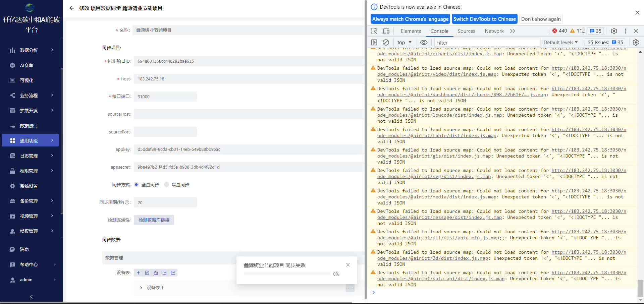Select the 全量同步 radio button
644x304 pixels.
pos(137,185)
